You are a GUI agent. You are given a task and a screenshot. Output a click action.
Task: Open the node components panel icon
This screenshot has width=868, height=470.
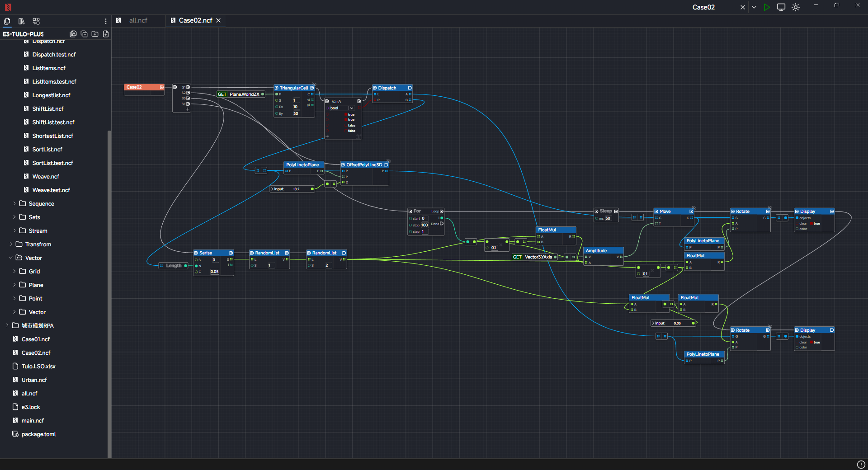pyautogui.click(x=36, y=21)
